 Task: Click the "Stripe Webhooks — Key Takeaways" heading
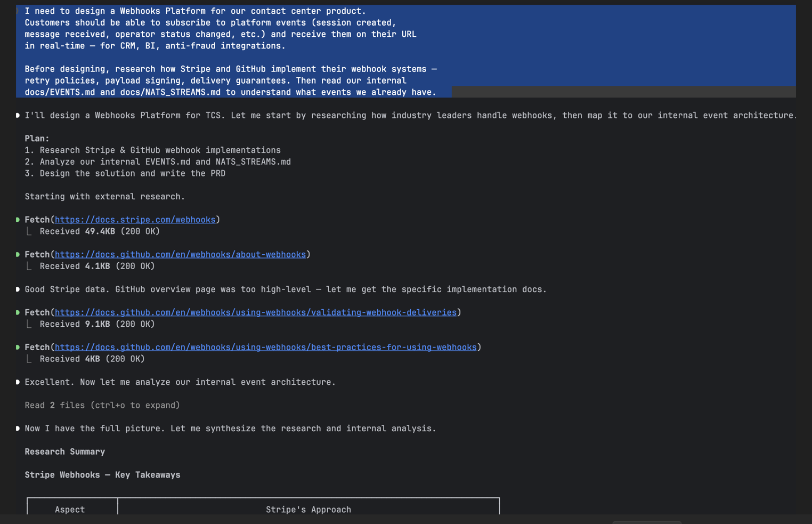click(x=102, y=474)
